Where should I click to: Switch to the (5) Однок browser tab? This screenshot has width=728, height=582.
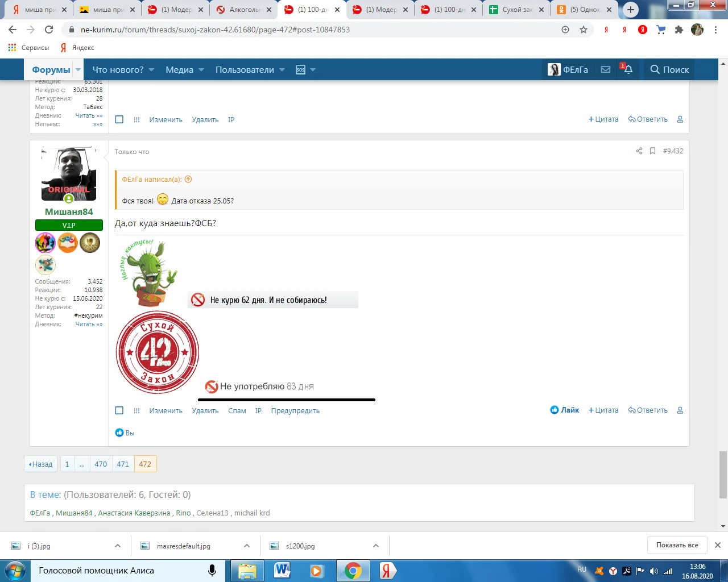click(585, 10)
